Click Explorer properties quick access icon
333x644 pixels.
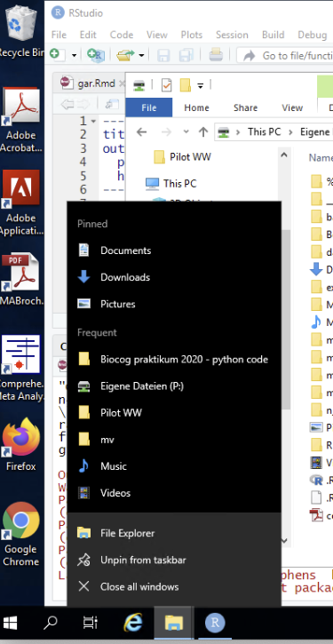[167, 85]
